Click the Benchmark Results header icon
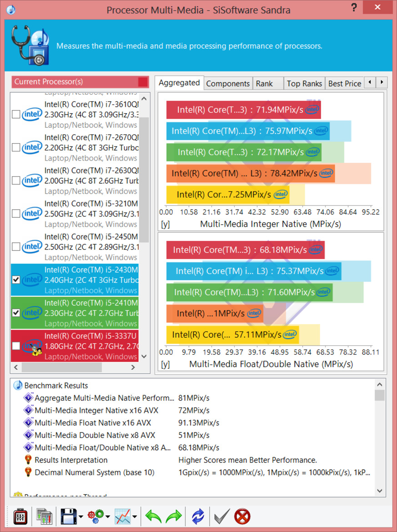 click(x=18, y=386)
